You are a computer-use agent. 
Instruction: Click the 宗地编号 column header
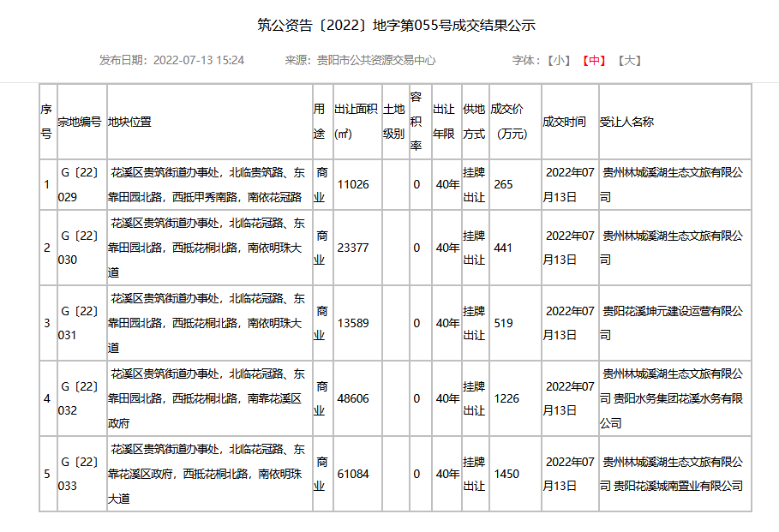coord(80,122)
